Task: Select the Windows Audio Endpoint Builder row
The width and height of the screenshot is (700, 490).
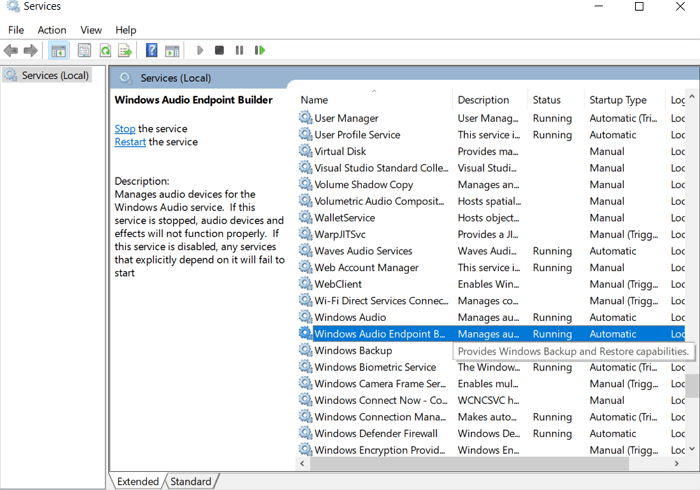Action: click(x=491, y=333)
